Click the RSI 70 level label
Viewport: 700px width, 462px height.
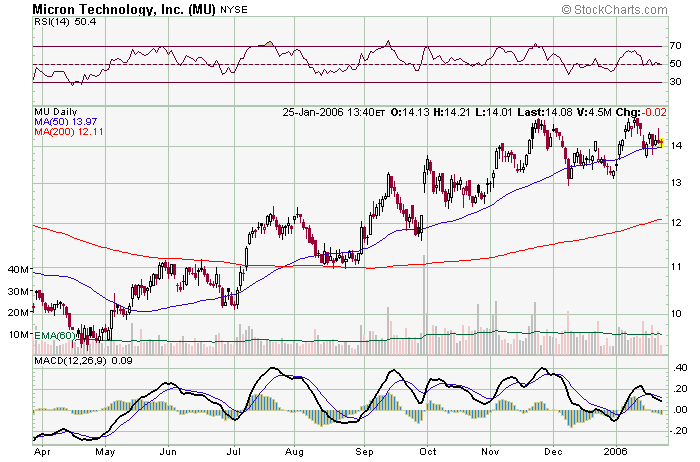click(x=675, y=46)
